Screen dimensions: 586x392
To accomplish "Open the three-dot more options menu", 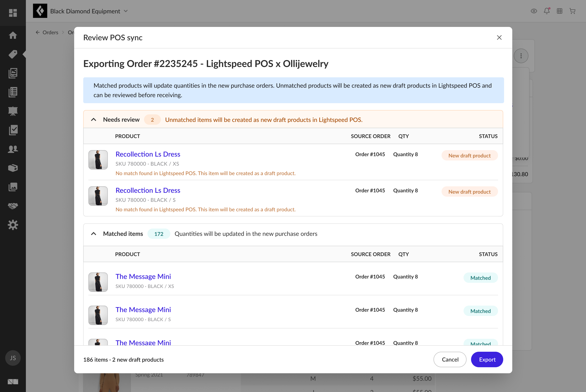I will pyautogui.click(x=521, y=56).
